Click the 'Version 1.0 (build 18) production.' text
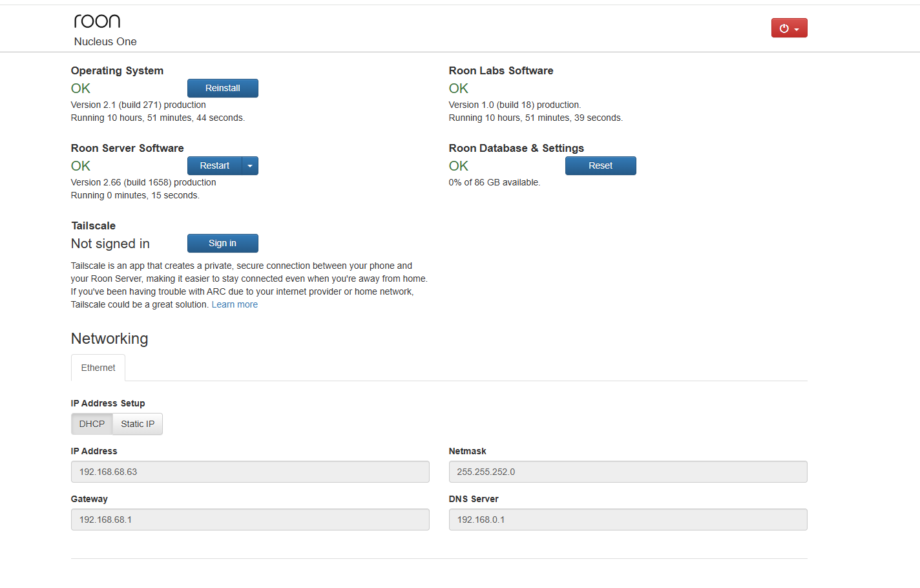Viewport: 920px width, 588px height. (x=515, y=105)
